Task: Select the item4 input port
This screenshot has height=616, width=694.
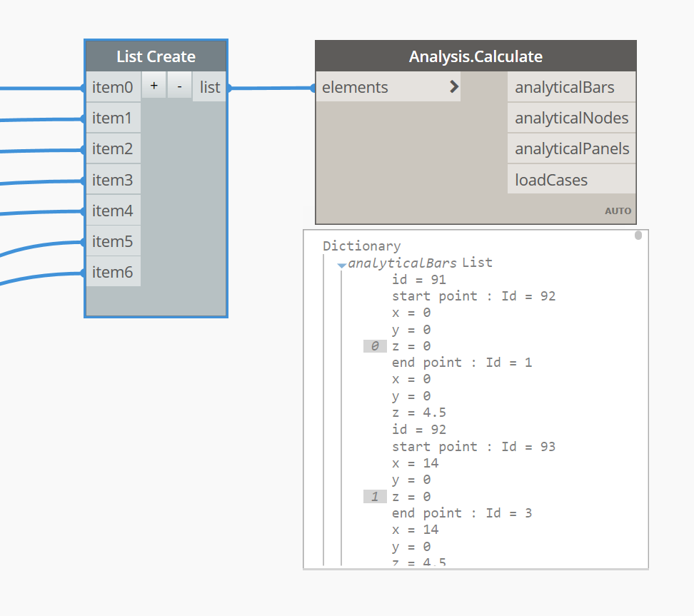Action: tap(113, 211)
